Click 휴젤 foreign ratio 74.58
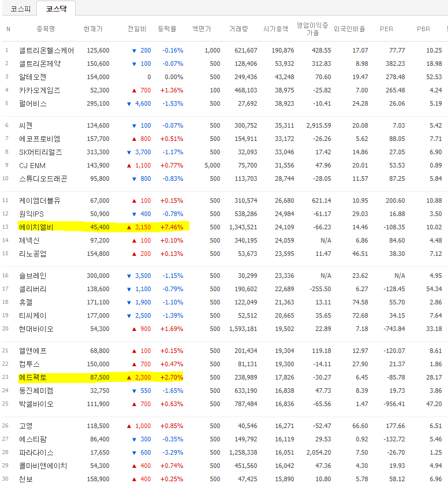Viewport: 448px width, 487px height. pos(360,303)
